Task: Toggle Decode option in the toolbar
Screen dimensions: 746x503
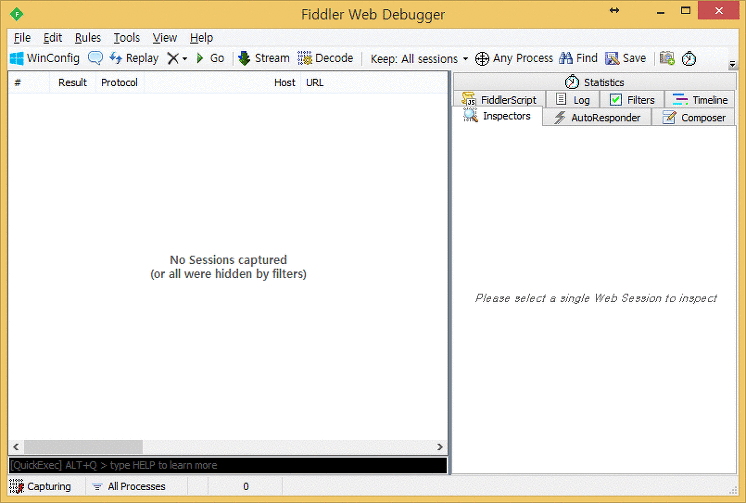Action: coord(325,58)
